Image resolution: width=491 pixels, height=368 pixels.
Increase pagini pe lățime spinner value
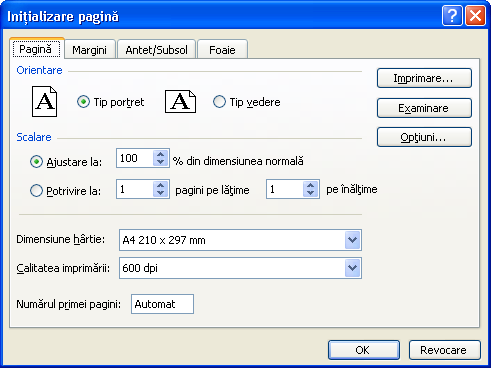[160, 185]
